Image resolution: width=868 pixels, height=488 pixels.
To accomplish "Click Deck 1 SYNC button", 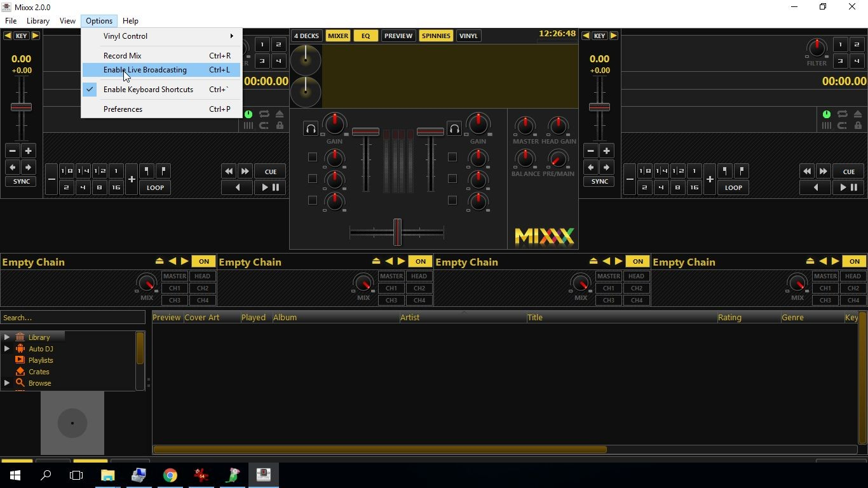I will tap(22, 182).
